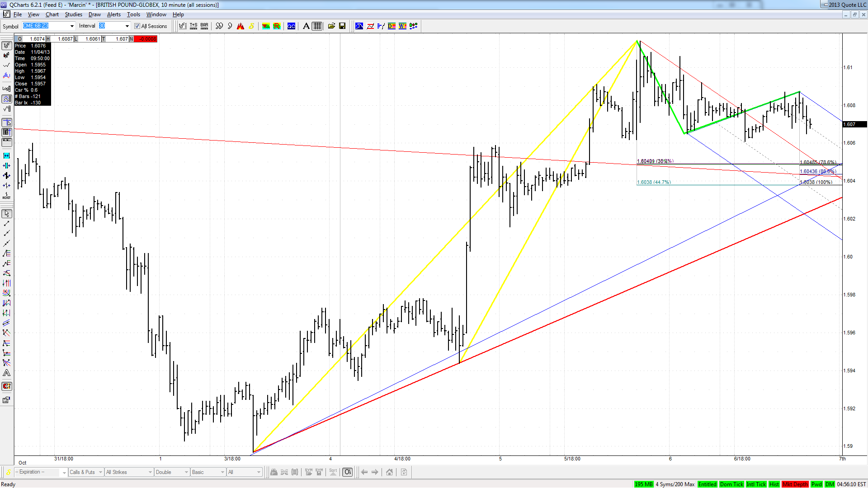Open the Double dropdown
Image resolution: width=868 pixels, height=488 pixels.
172,472
